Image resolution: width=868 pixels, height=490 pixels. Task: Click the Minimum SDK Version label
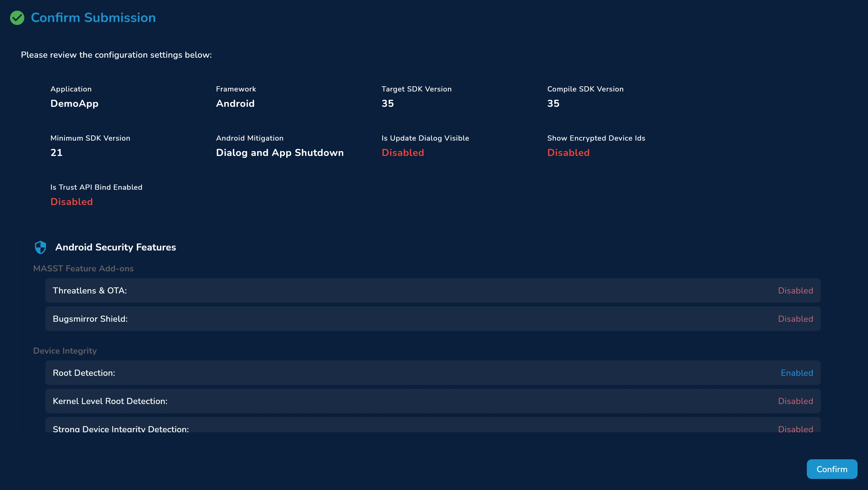click(90, 138)
